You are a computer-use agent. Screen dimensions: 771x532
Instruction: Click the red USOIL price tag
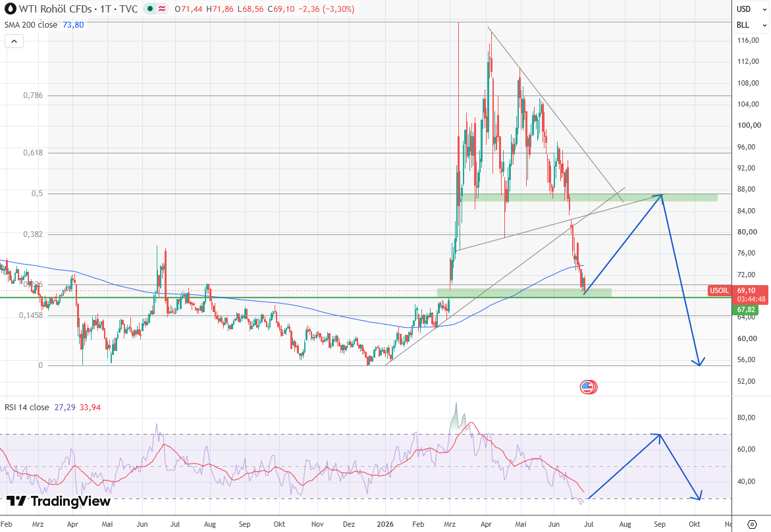pyautogui.click(x=720, y=290)
